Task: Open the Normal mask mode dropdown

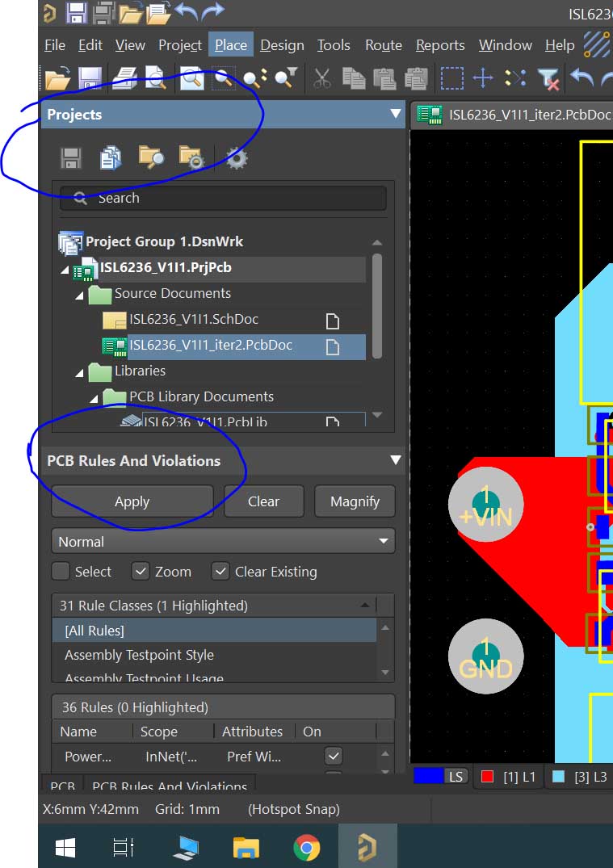Action: [x=223, y=542]
